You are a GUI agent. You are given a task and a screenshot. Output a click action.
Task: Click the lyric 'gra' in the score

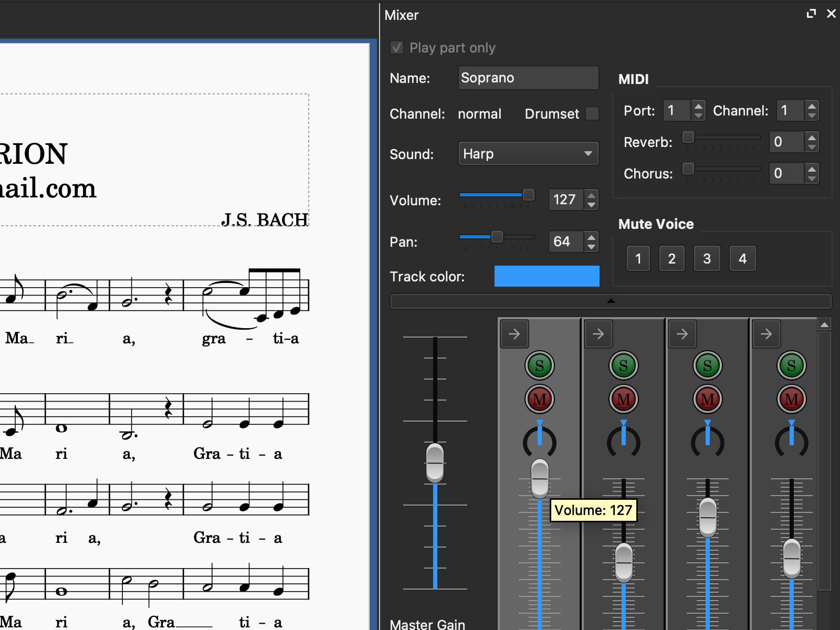coord(214,339)
